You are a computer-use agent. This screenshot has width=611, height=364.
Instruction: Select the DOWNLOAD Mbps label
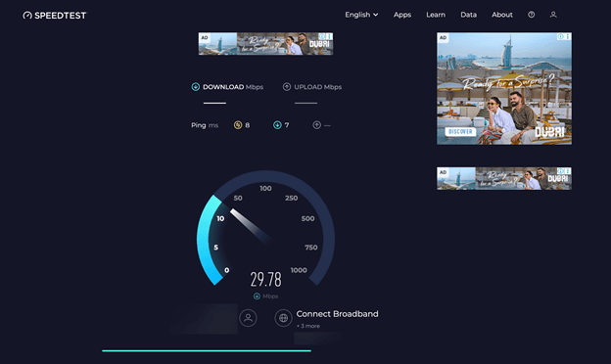pos(233,87)
